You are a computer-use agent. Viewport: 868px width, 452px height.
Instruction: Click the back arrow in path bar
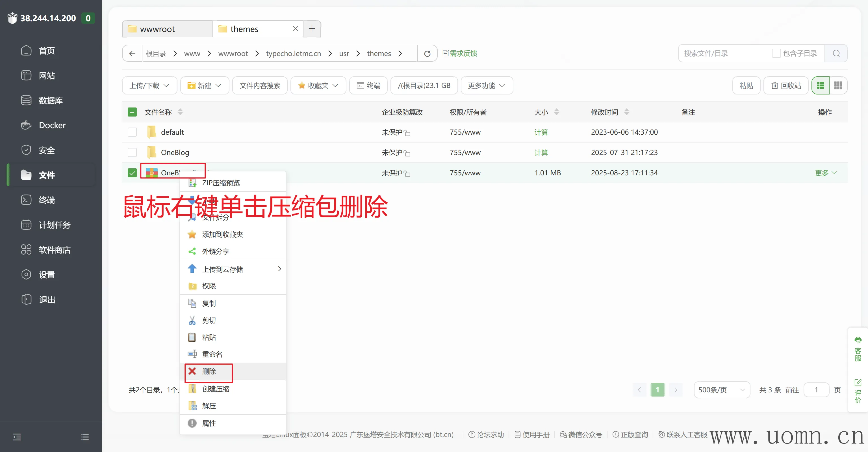click(x=132, y=54)
